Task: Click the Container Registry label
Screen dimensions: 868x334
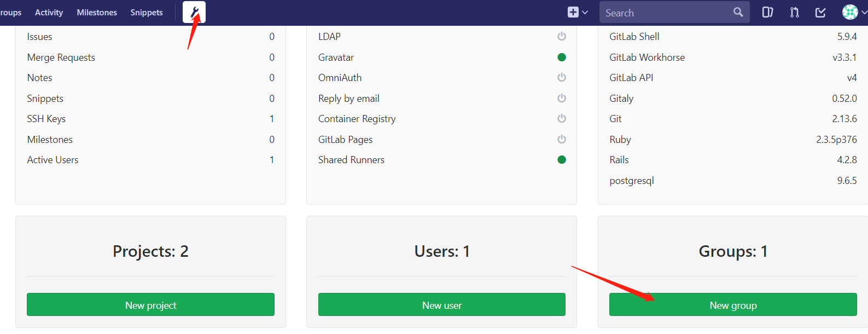Action: tap(357, 119)
